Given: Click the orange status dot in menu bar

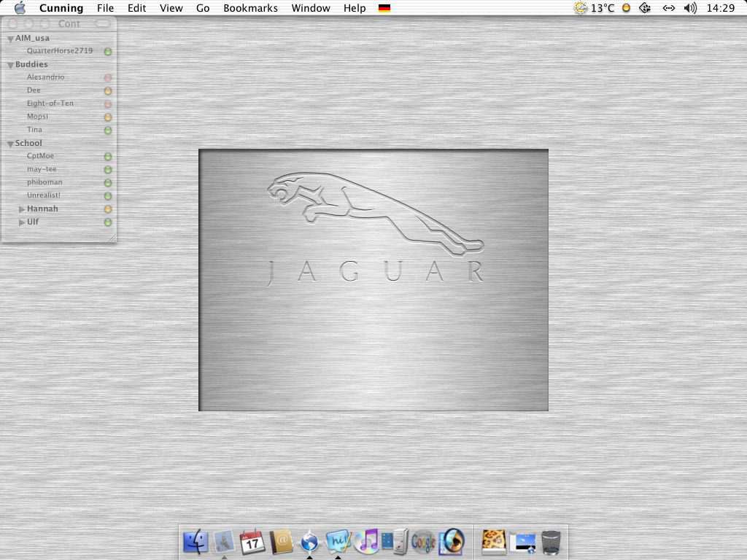Looking at the screenshot, I should click(x=626, y=8).
